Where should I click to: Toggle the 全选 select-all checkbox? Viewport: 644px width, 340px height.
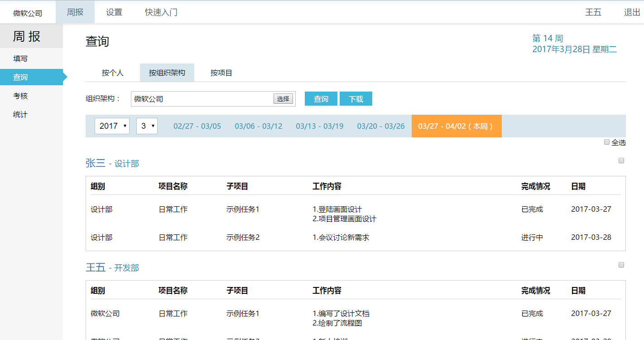(x=607, y=142)
